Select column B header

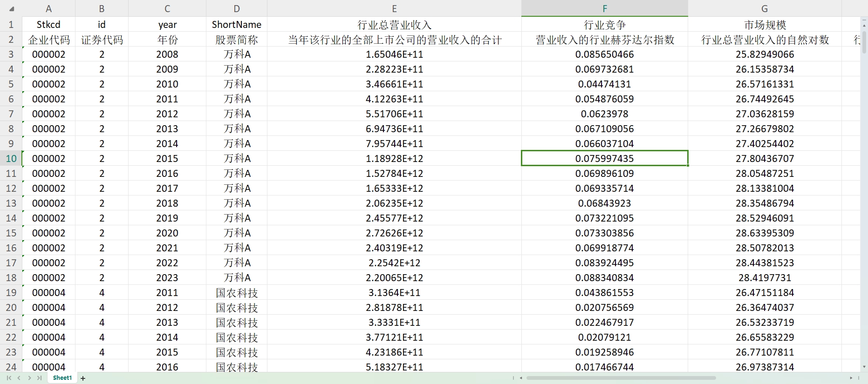tap(102, 8)
